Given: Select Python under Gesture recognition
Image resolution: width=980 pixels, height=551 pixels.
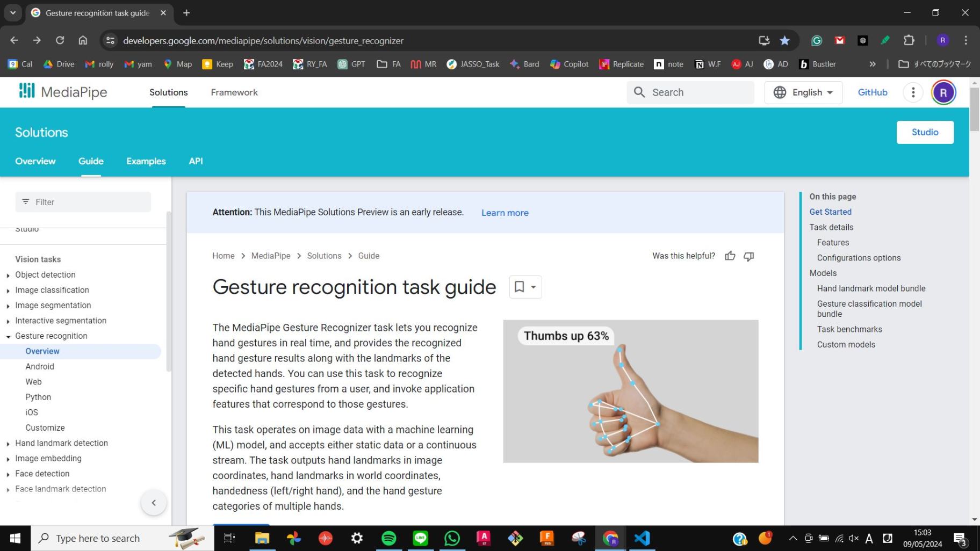Looking at the screenshot, I should click(x=38, y=397).
